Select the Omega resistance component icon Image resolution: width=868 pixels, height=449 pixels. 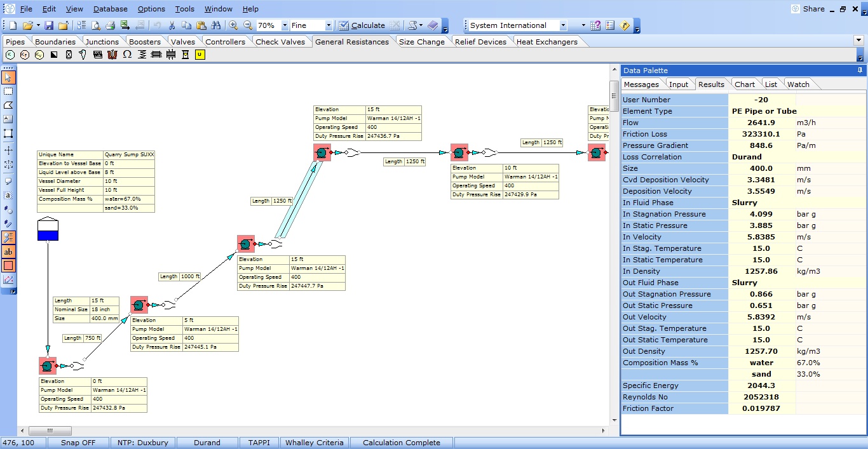coord(127,55)
